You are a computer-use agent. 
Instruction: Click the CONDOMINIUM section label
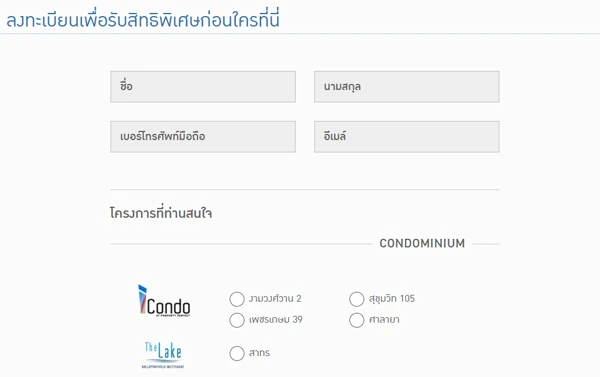pos(422,243)
